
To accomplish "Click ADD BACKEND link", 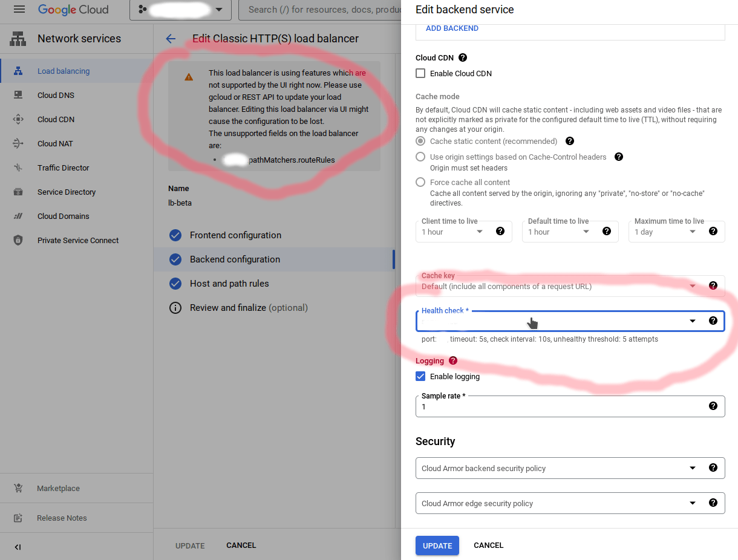I will point(452,28).
